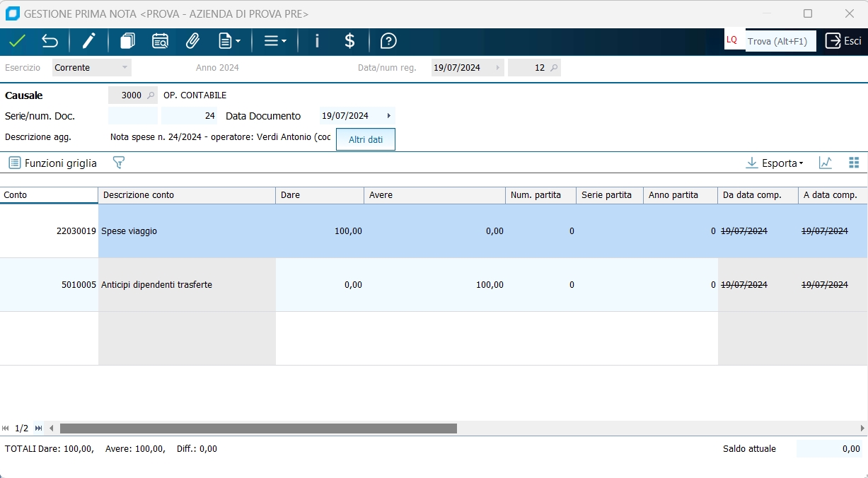Click the Esci exit button
Viewport: 868px width, 478px height.
tap(843, 41)
